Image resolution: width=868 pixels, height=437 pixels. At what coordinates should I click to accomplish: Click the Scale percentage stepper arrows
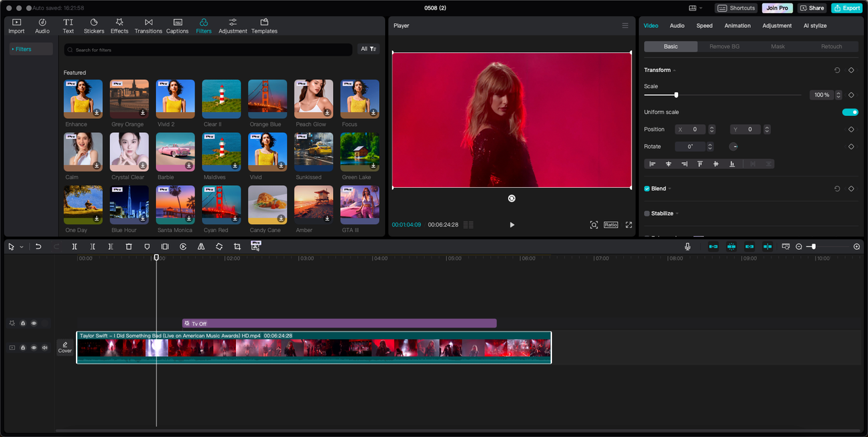pos(839,95)
